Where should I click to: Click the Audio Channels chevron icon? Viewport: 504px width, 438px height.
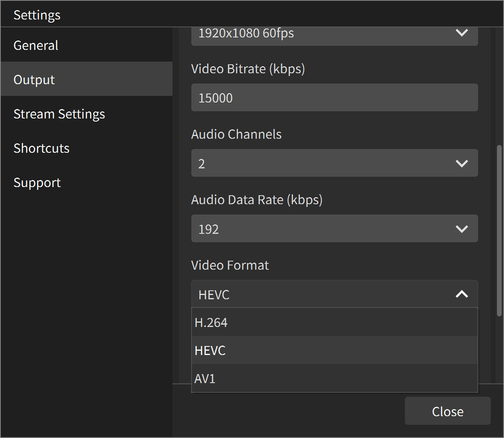pos(462,163)
